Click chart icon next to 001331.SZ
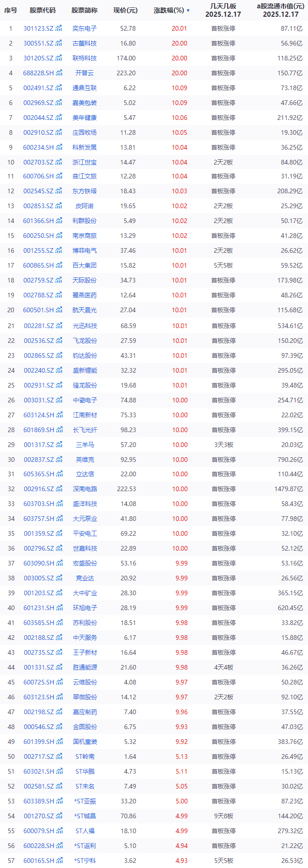 (59, 667)
